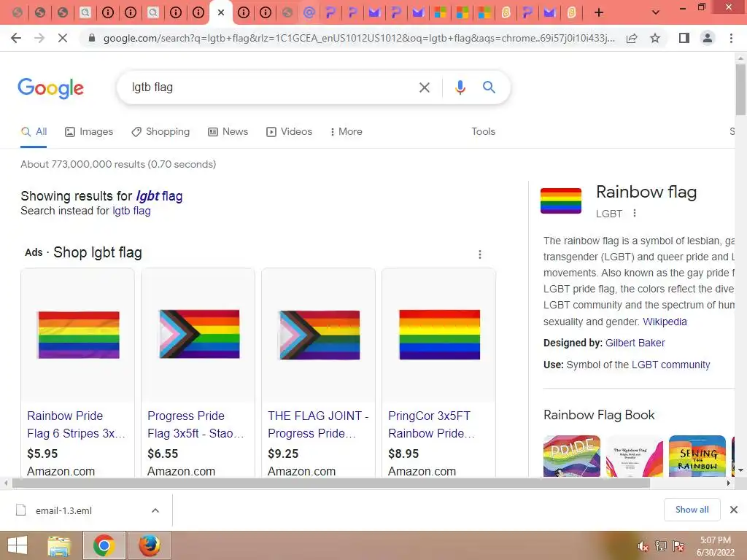The width and height of the screenshot is (747, 560).
Task: Open knowledge panel more options dots
Action: (x=634, y=214)
